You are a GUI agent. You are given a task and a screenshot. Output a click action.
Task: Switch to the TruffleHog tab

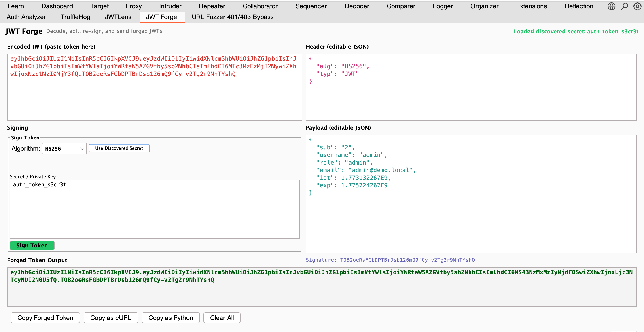pos(75,17)
